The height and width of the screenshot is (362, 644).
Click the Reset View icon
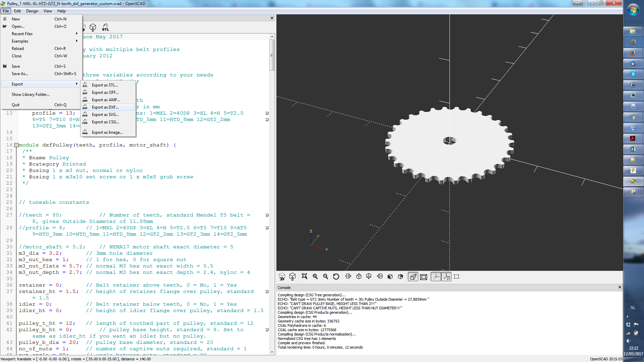click(x=336, y=277)
